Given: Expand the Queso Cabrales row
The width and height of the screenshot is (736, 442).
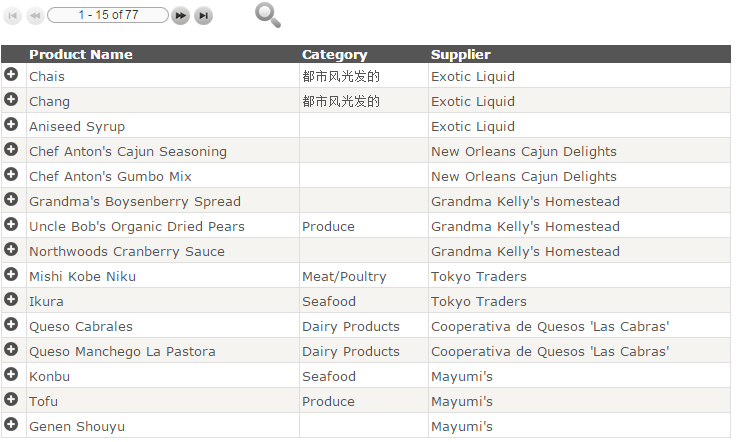Looking at the screenshot, I should (11, 325).
